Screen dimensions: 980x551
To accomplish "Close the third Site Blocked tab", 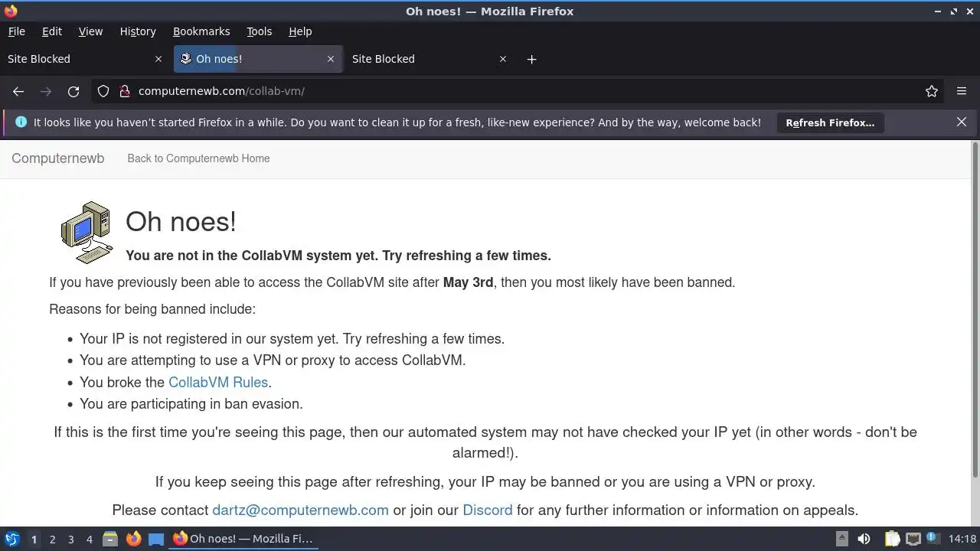I will 503,59.
